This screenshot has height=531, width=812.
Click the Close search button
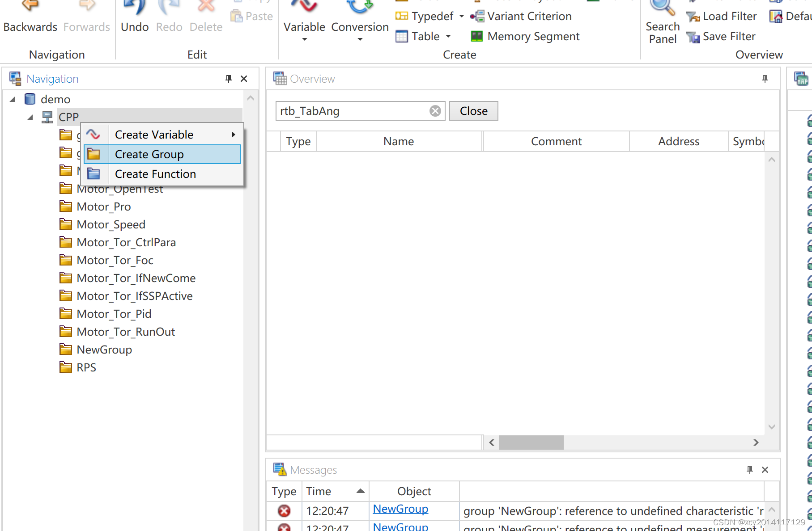[x=473, y=111]
